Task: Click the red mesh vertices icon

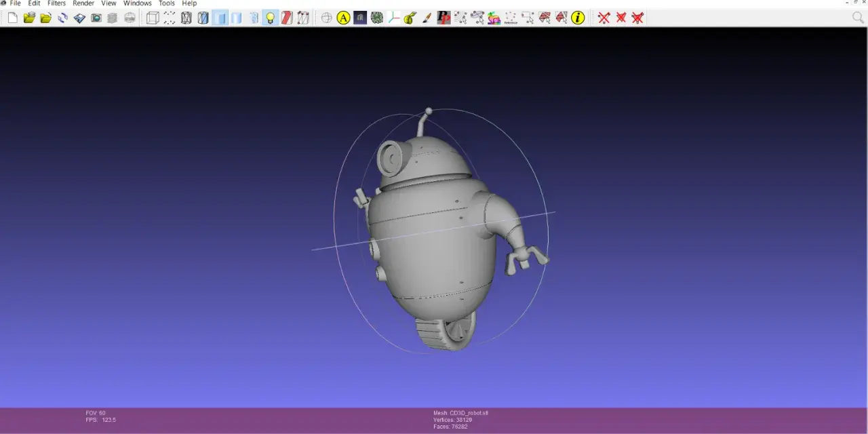Action: pyautogui.click(x=303, y=18)
